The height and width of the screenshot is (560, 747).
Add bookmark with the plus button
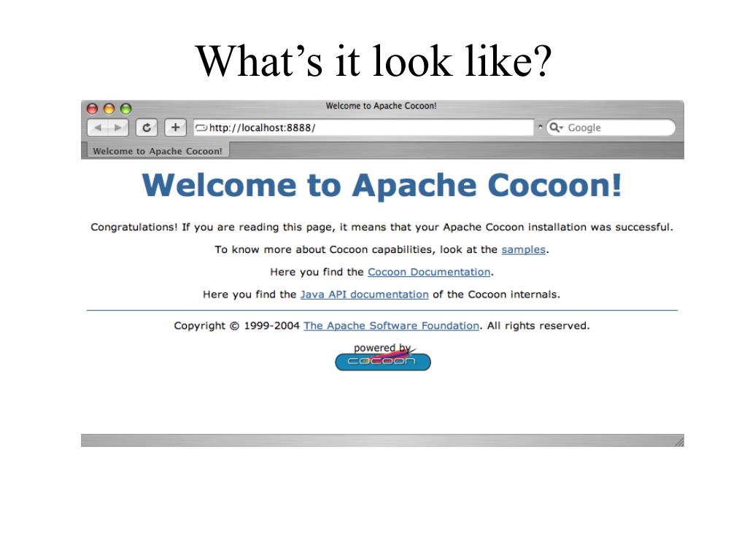pos(175,128)
